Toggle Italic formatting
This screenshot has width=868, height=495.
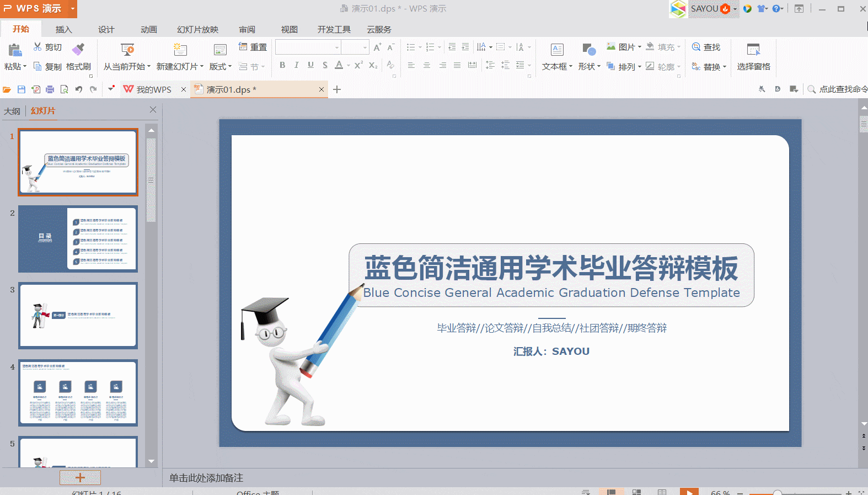tap(297, 65)
